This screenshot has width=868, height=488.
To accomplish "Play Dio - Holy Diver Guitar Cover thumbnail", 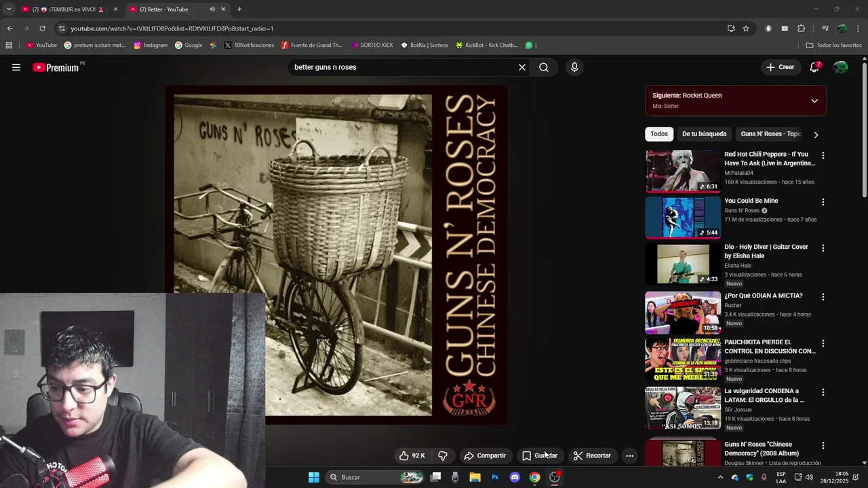I will (x=682, y=264).
